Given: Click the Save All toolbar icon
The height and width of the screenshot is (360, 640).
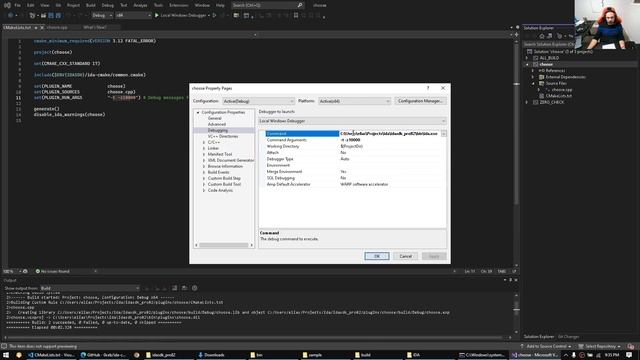Looking at the screenshot, I should (x=58, y=15).
